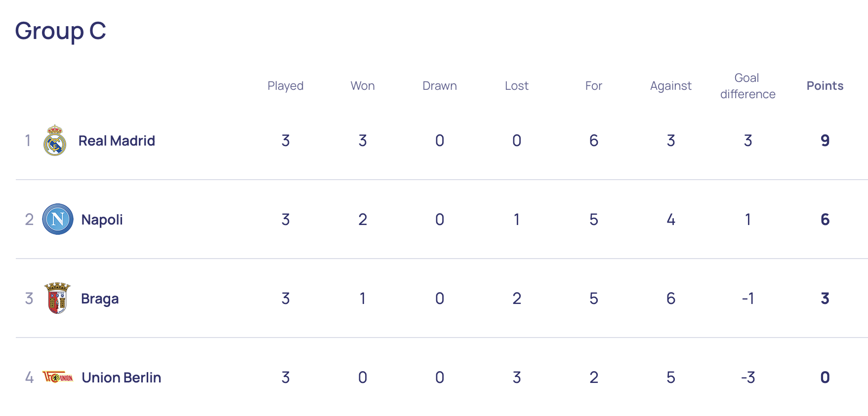
Task: Select the Braga team name
Action: tap(100, 299)
